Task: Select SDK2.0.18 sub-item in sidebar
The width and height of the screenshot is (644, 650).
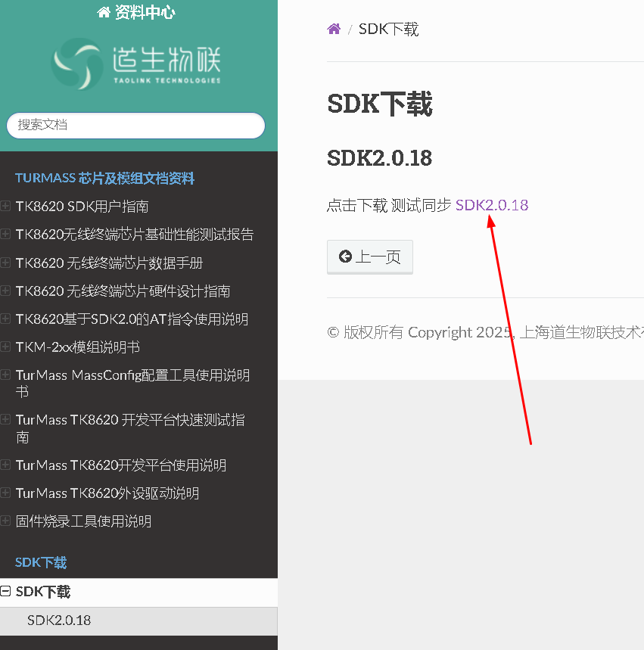Action: point(138,621)
